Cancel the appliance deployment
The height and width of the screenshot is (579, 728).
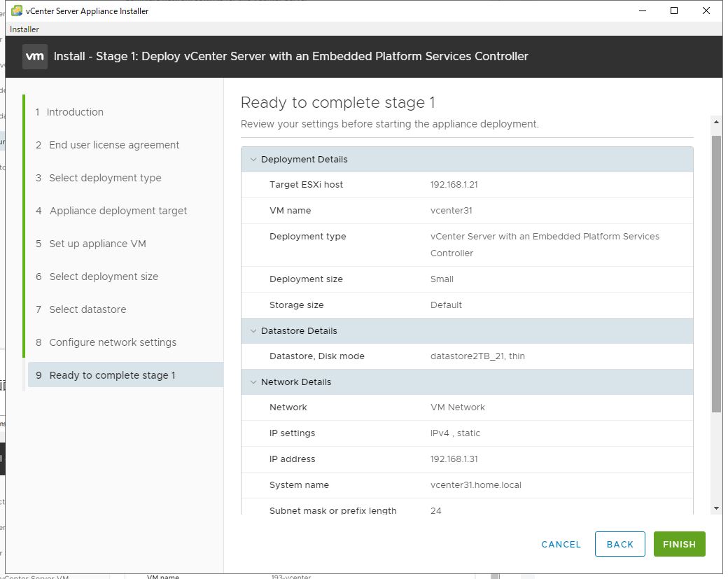click(x=561, y=544)
